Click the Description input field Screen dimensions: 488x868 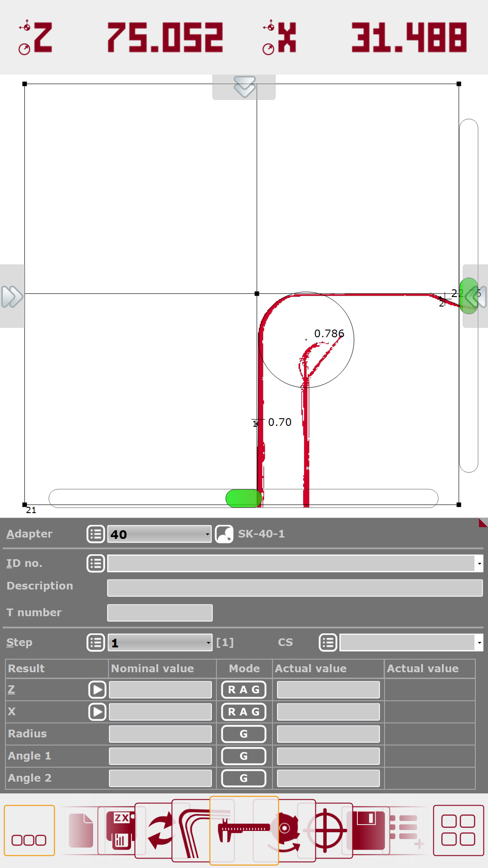[x=295, y=588]
